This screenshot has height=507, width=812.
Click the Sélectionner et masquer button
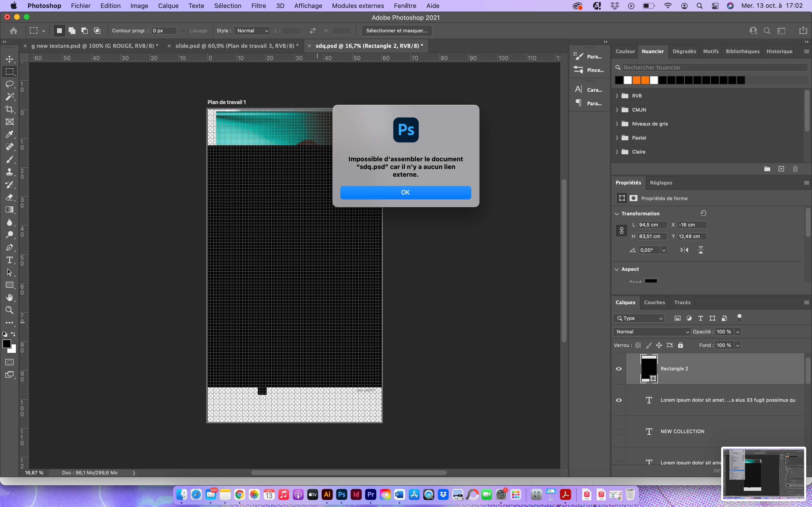(x=397, y=31)
